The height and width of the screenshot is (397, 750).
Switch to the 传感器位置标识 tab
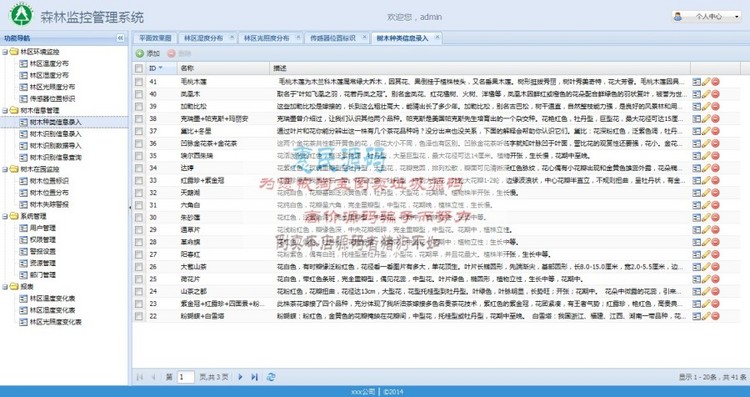pyautogui.click(x=332, y=38)
